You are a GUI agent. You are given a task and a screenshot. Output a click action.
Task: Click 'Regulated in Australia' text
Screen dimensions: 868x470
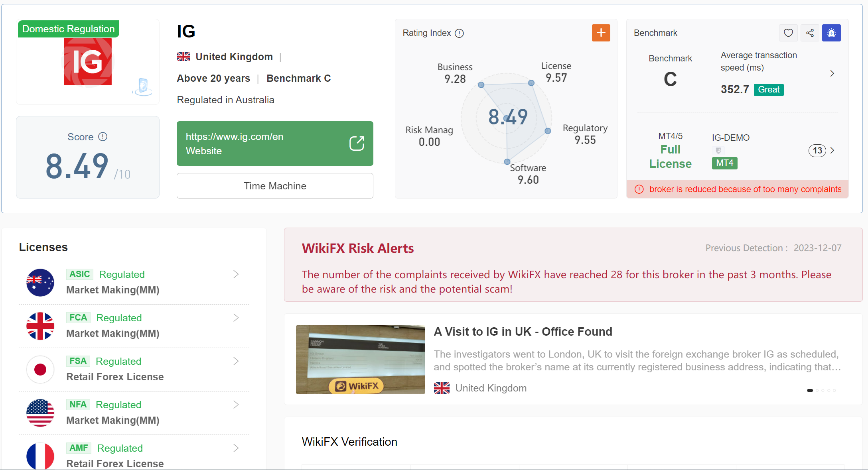coord(225,100)
